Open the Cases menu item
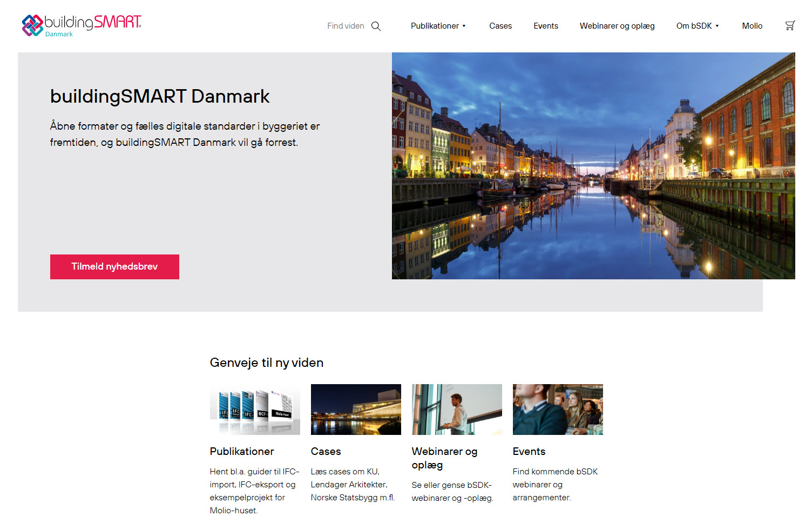 click(x=500, y=26)
